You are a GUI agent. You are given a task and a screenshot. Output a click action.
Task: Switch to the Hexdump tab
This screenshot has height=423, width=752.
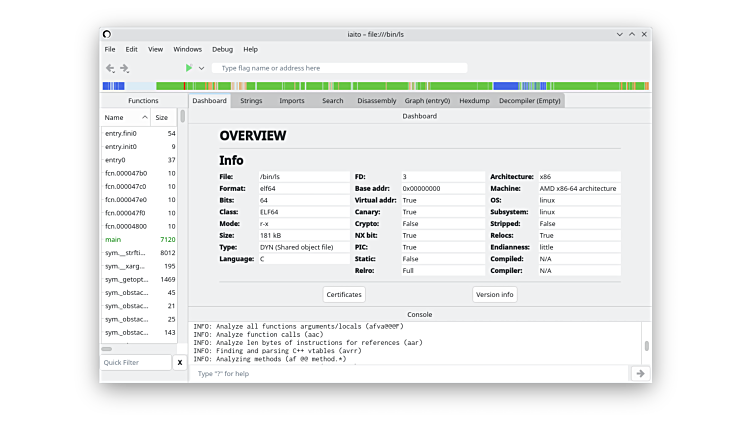pyautogui.click(x=474, y=101)
